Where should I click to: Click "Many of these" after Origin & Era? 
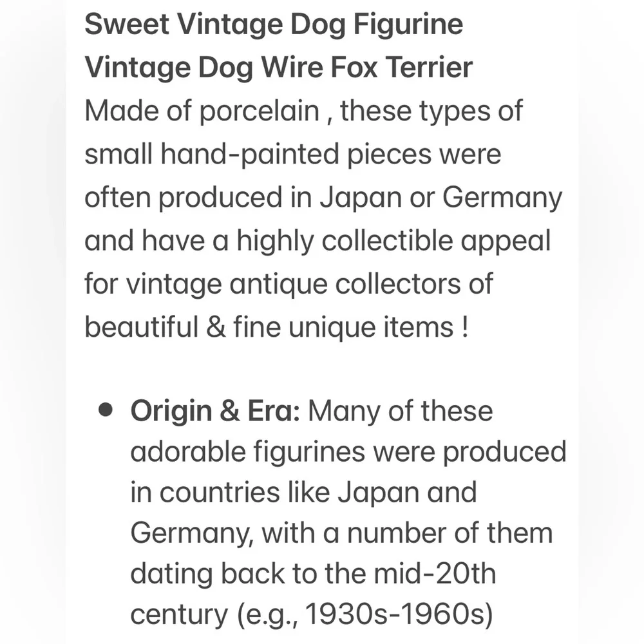click(401, 411)
